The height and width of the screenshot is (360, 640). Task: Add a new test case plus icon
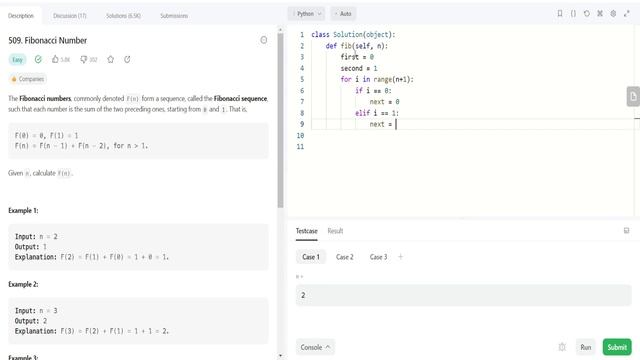point(400,257)
